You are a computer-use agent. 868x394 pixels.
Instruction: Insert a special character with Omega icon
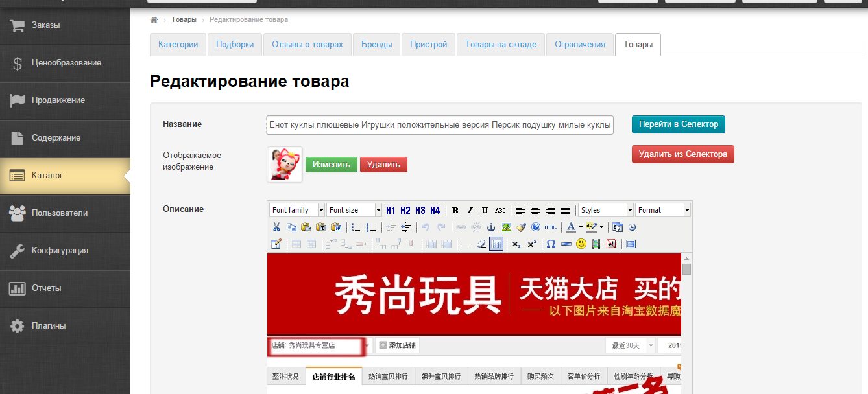point(551,244)
